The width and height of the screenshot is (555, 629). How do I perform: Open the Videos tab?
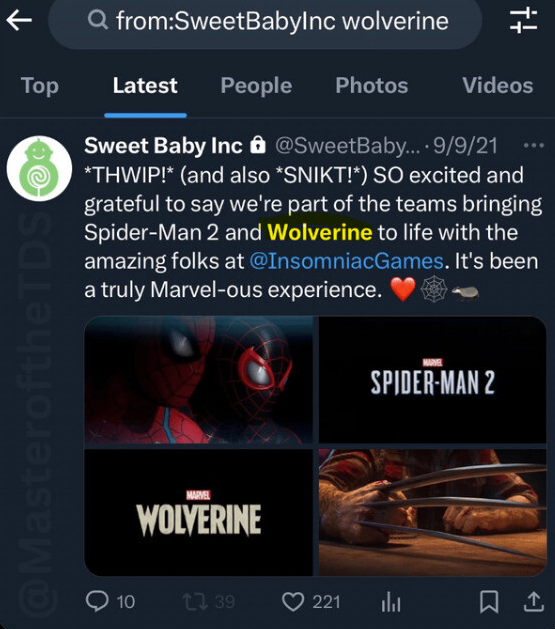click(x=498, y=86)
